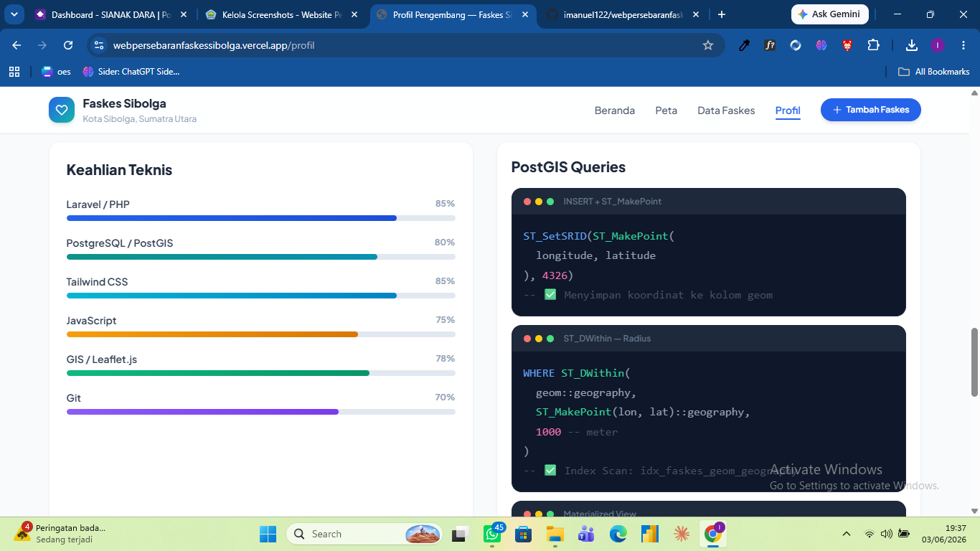
Task: Open the Extensions puzzle icon
Action: tap(873, 45)
